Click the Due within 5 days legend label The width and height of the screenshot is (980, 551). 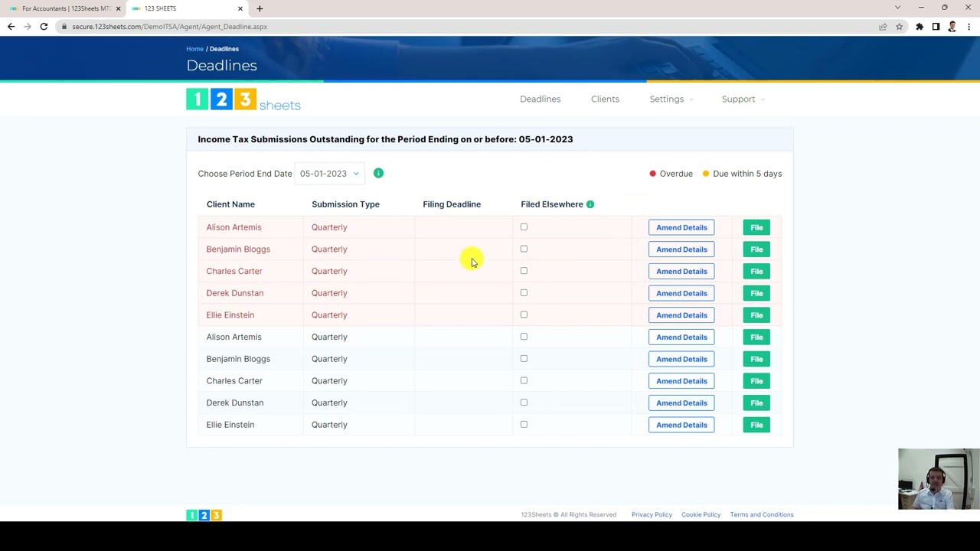point(747,174)
